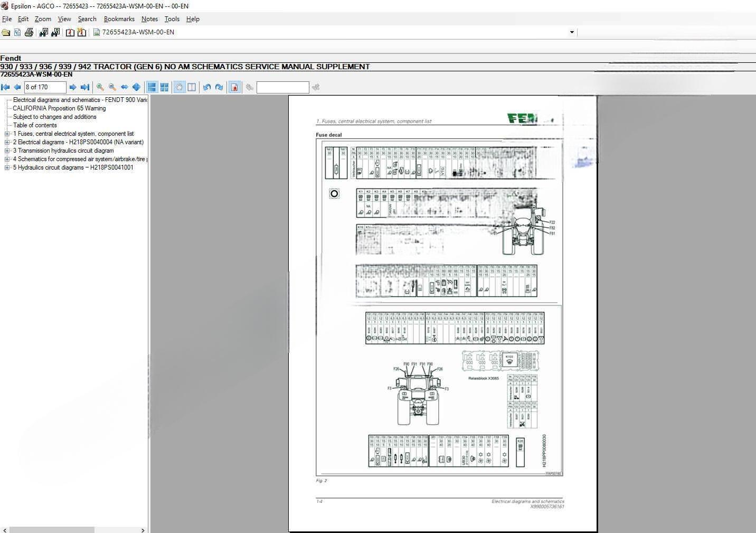Fit the page to width

point(125,87)
